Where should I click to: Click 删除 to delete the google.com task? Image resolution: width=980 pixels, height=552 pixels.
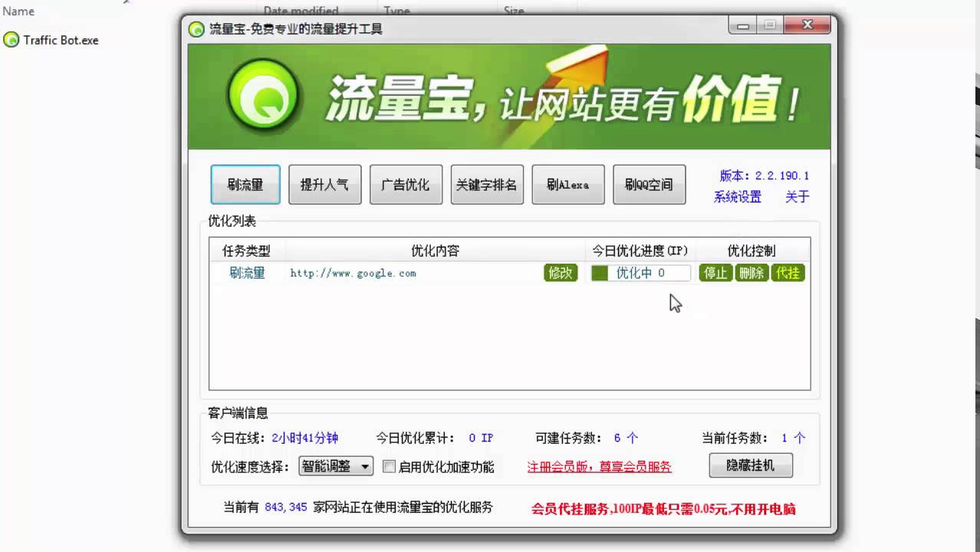pos(751,273)
